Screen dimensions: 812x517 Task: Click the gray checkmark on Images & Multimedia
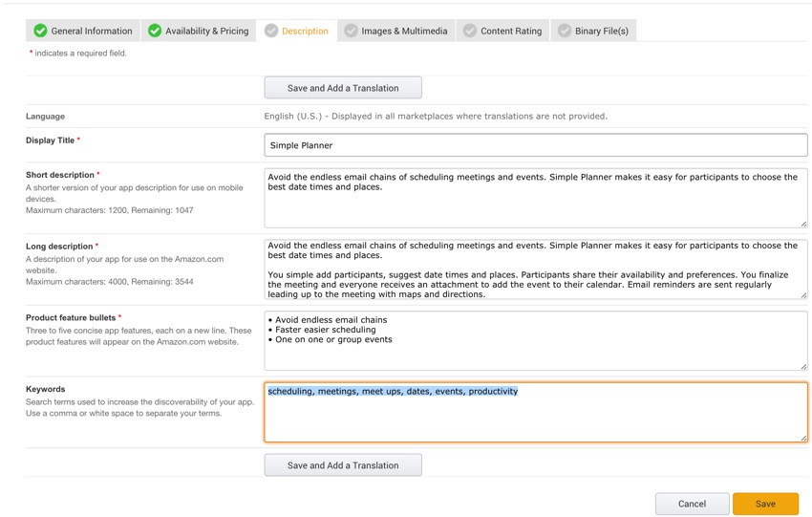click(x=351, y=31)
